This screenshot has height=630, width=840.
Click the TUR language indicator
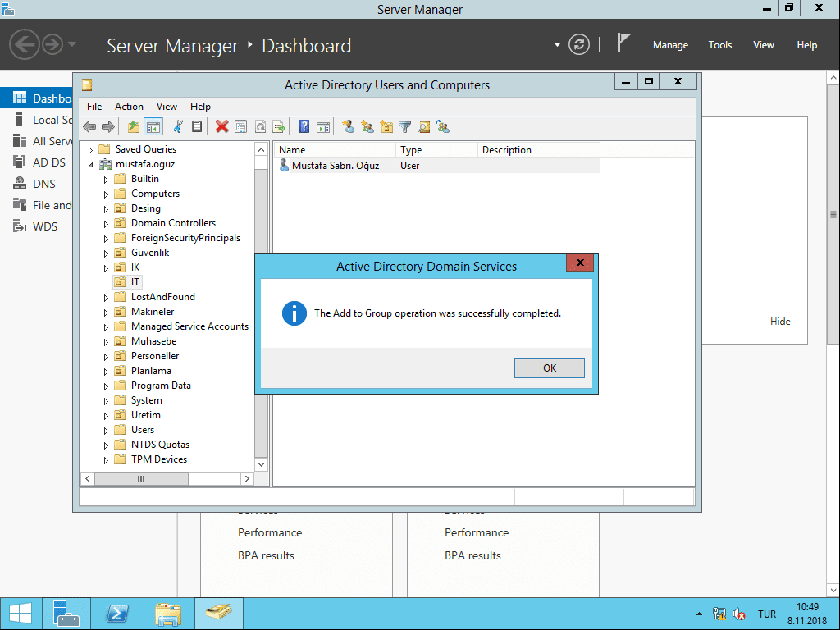[x=767, y=614]
